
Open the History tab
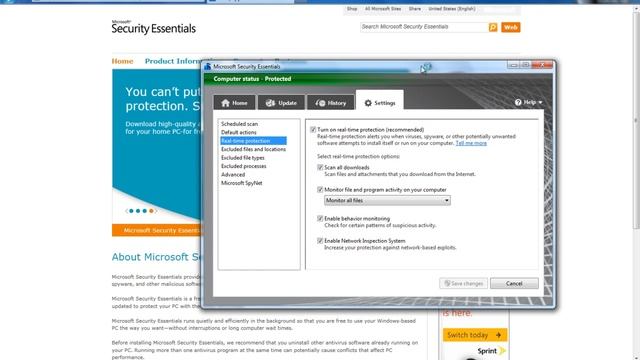point(331,102)
